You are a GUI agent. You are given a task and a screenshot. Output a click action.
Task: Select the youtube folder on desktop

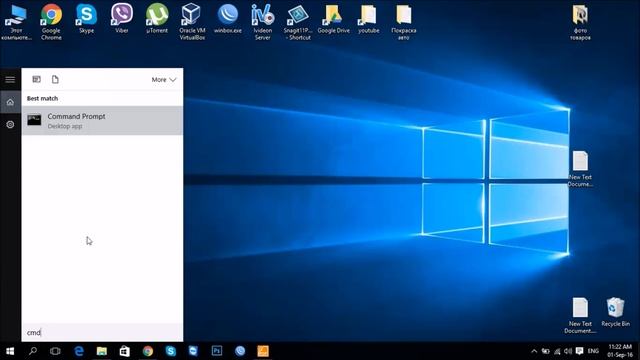click(x=369, y=19)
